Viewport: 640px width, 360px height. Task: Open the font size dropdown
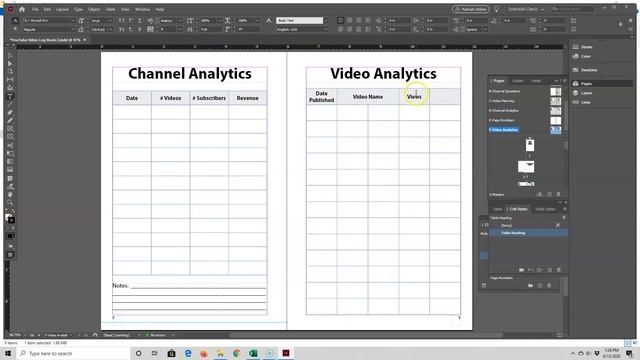coord(111,20)
